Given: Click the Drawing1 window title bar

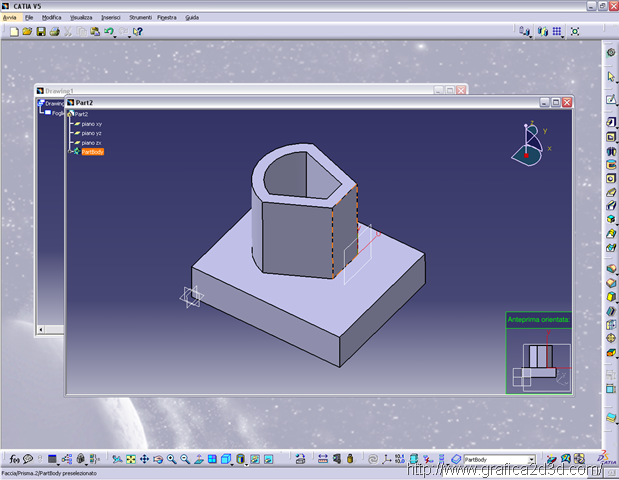Looking at the screenshot, I should pyautogui.click(x=200, y=90).
